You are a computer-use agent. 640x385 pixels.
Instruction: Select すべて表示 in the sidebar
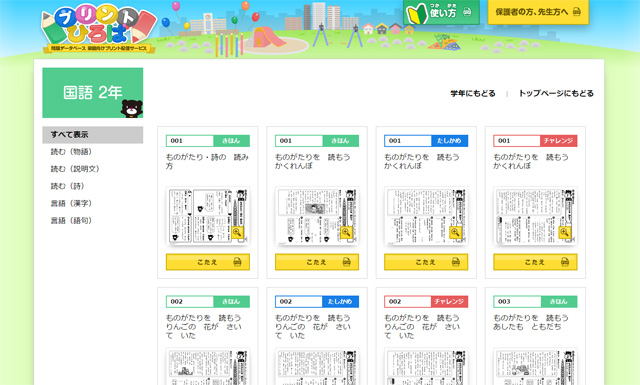click(x=93, y=135)
